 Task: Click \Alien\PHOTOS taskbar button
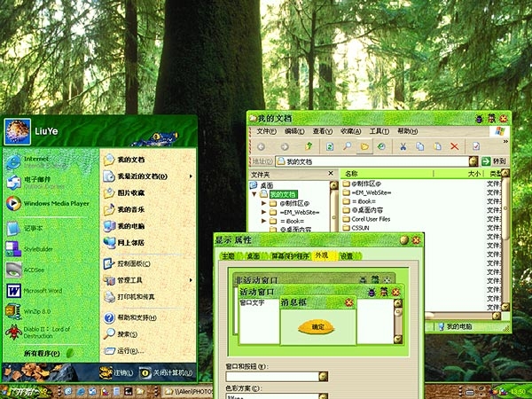[x=188, y=392]
